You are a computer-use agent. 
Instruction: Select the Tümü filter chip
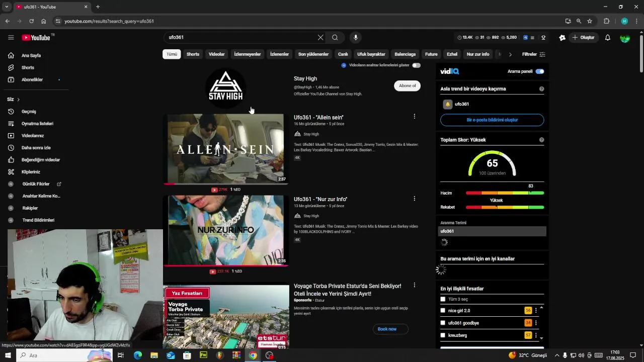point(172,54)
